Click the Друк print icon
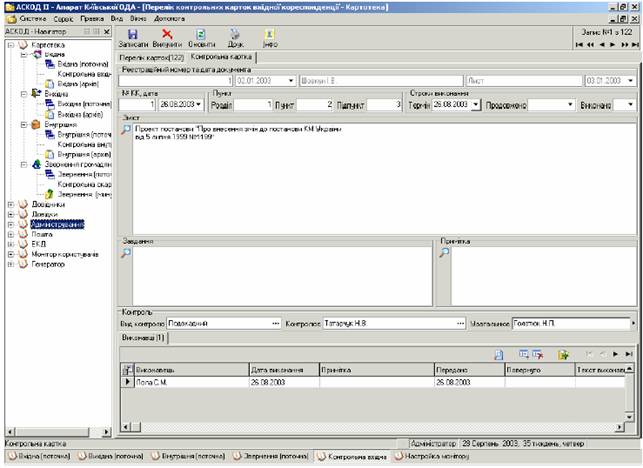 click(x=235, y=34)
